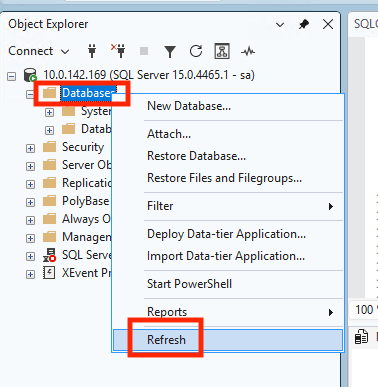Select Restore Files and Filegroups... entry
Image resolution: width=378 pixels, height=387 pixels.
click(x=227, y=178)
